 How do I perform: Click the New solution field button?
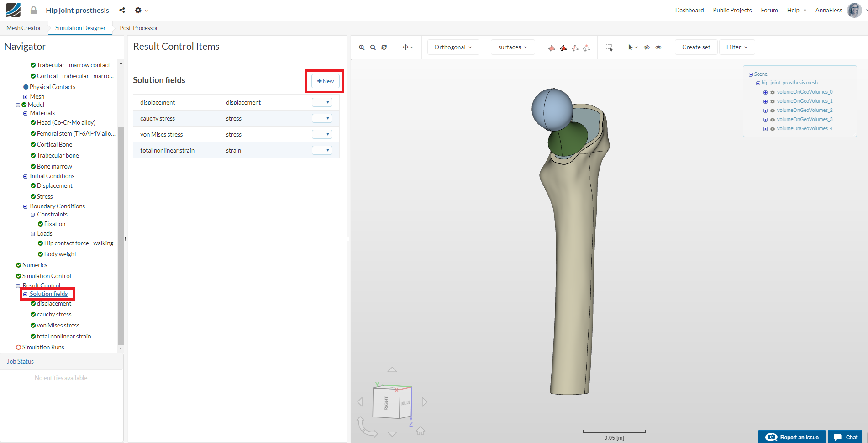coord(325,81)
